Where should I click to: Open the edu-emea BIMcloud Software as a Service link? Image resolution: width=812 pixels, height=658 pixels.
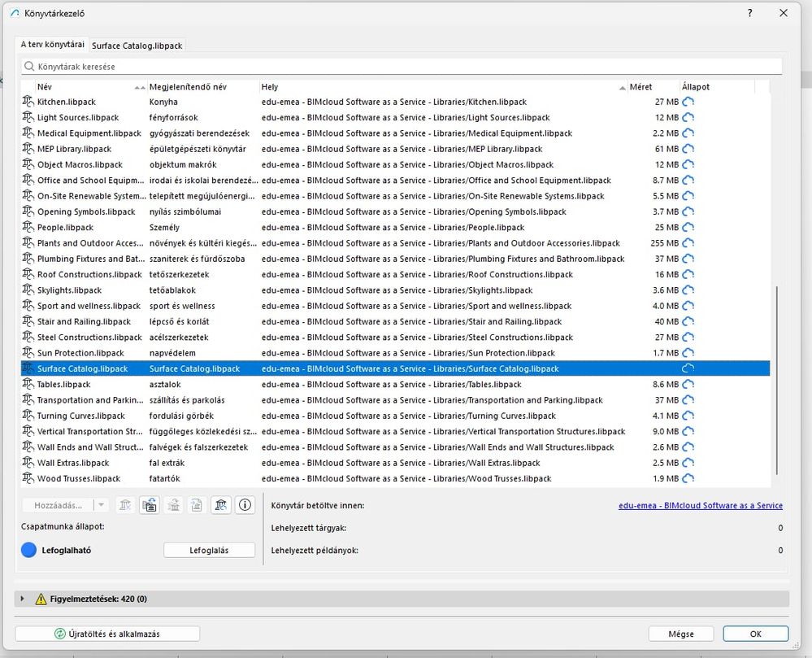click(x=700, y=506)
